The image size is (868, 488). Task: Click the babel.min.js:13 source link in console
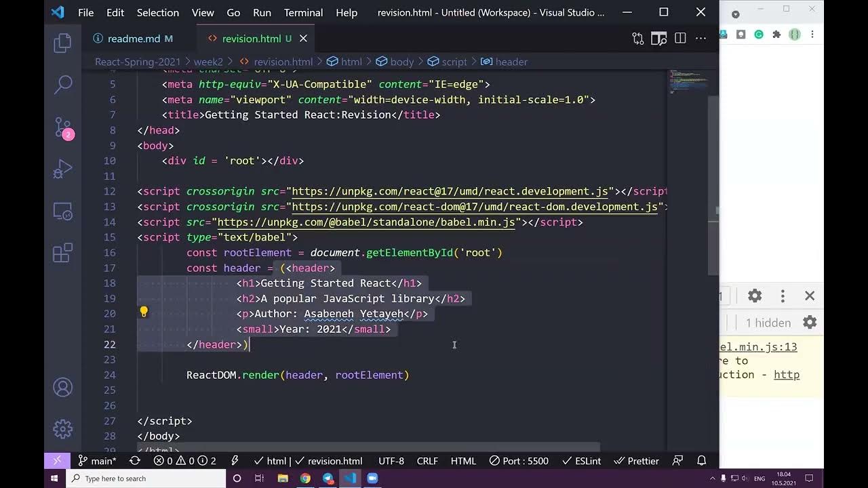[759, 347]
